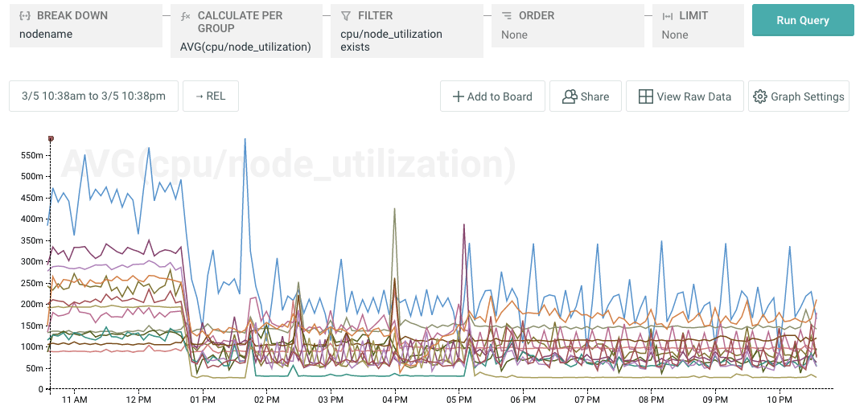
Task: Click the Filter funnel icon
Action: (x=346, y=16)
